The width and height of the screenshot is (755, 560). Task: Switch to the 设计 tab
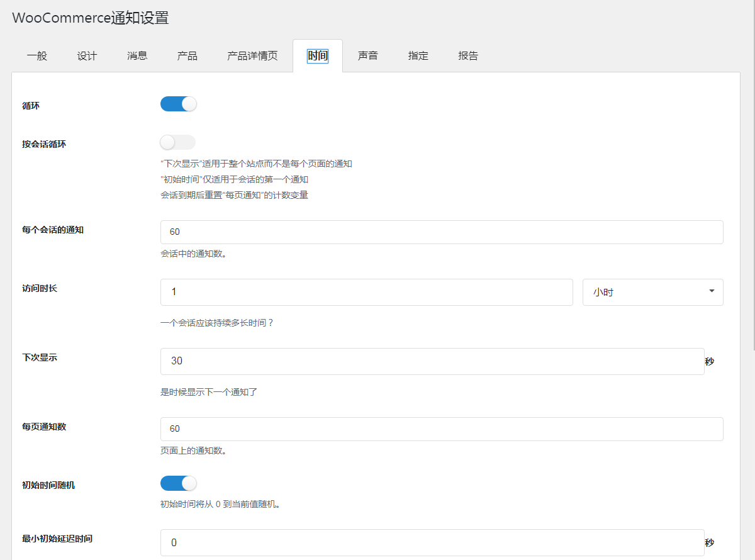pos(87,56)
